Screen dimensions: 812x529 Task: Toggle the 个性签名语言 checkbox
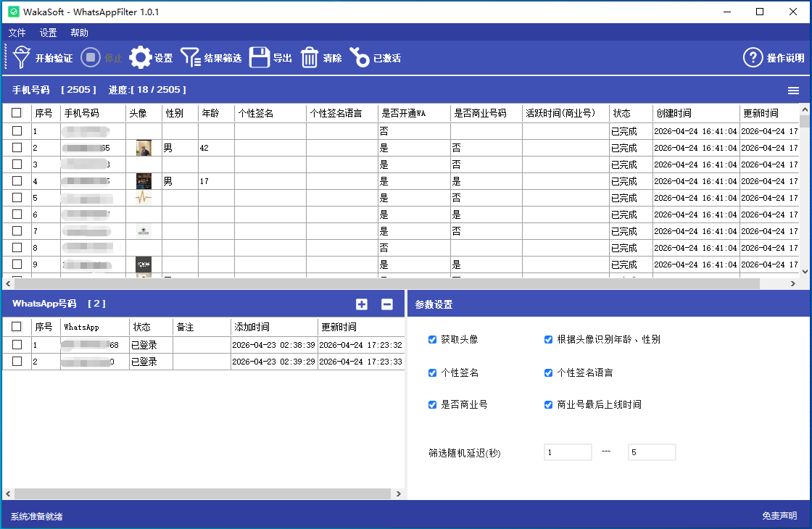547,372
